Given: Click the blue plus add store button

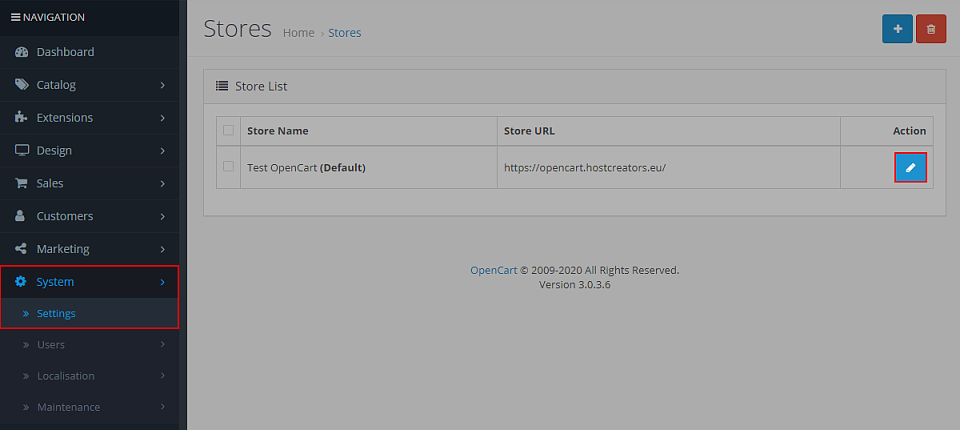Looking at the screenshot, I should tap(897, 29).
